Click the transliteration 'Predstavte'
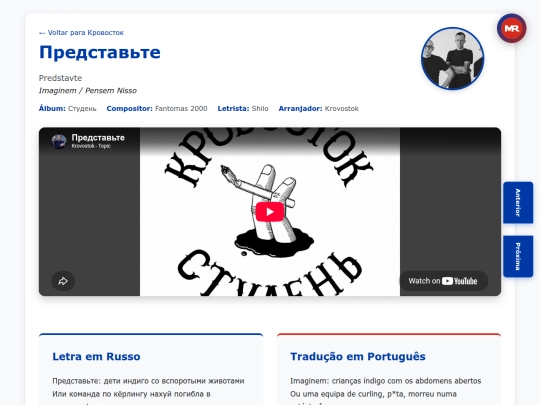This screenshot has width=540, height=405. 60,78
